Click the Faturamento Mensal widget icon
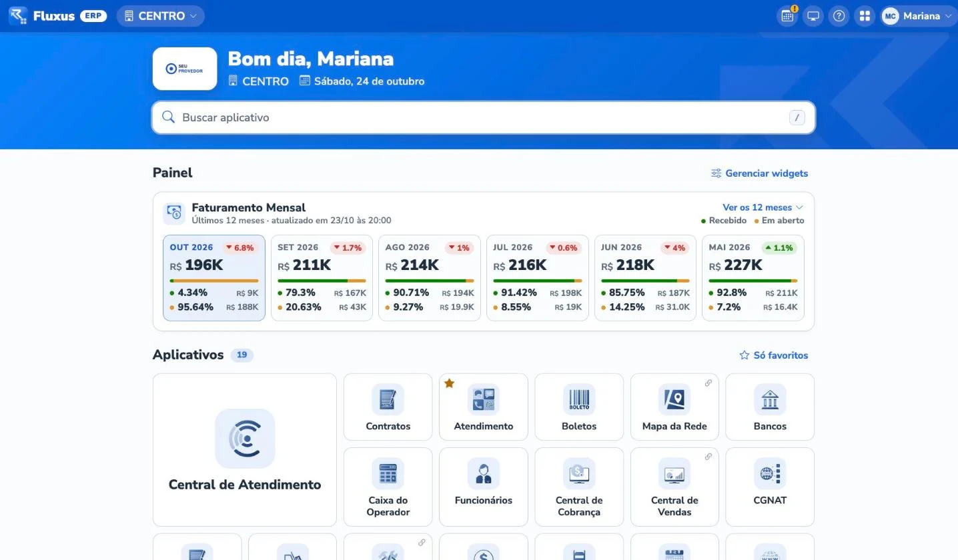The width and height of the screenshot is (958, 560). click(x=174, y=213)
